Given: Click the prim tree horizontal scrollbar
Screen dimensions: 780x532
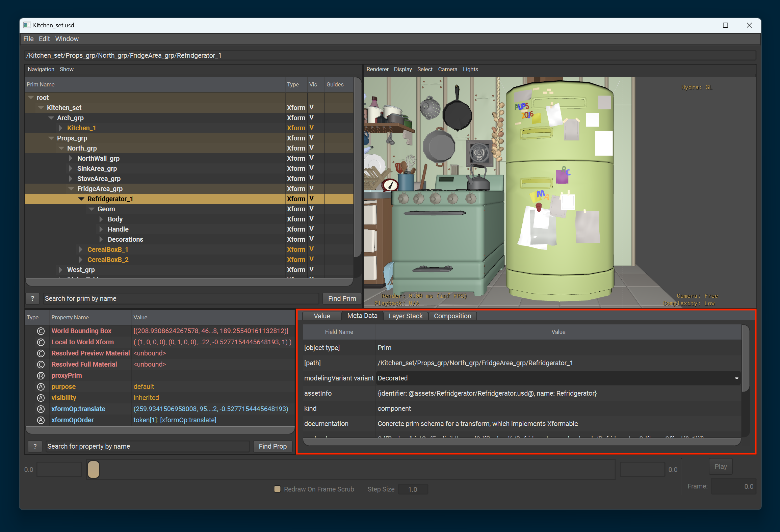Looking at the screenshot, I should (189, 282).
